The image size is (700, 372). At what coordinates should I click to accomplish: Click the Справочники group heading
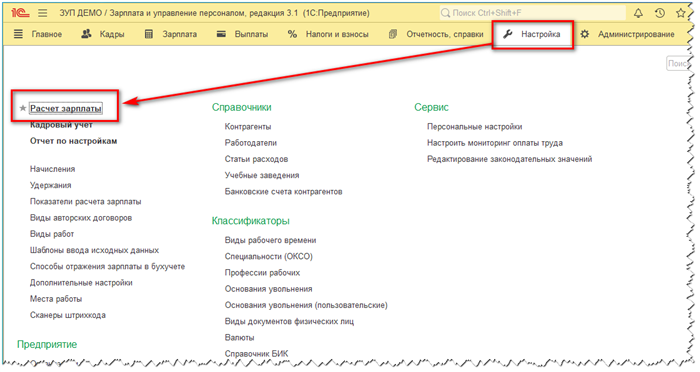click(242, 107)
